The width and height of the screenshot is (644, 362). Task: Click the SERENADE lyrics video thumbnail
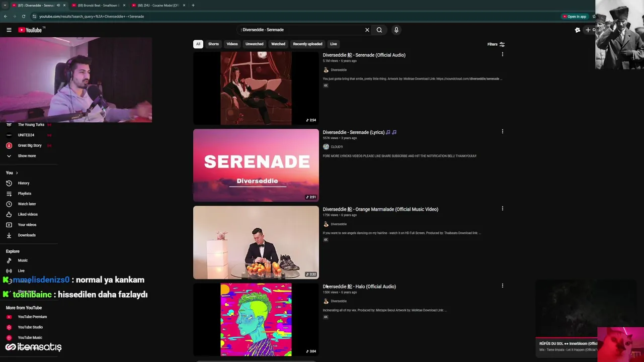256,165
